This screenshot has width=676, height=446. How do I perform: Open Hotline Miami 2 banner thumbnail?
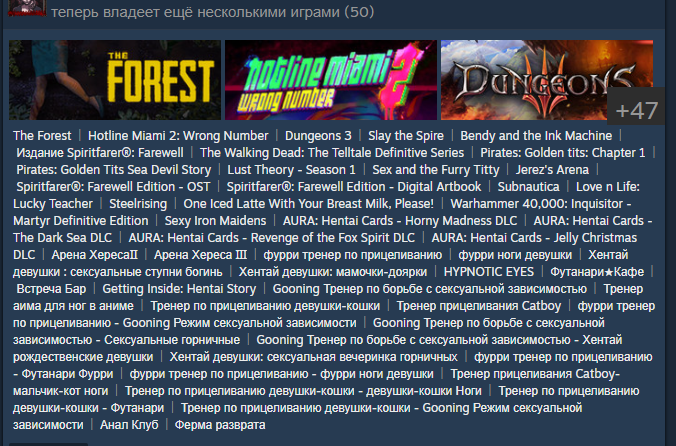(331, 80)
